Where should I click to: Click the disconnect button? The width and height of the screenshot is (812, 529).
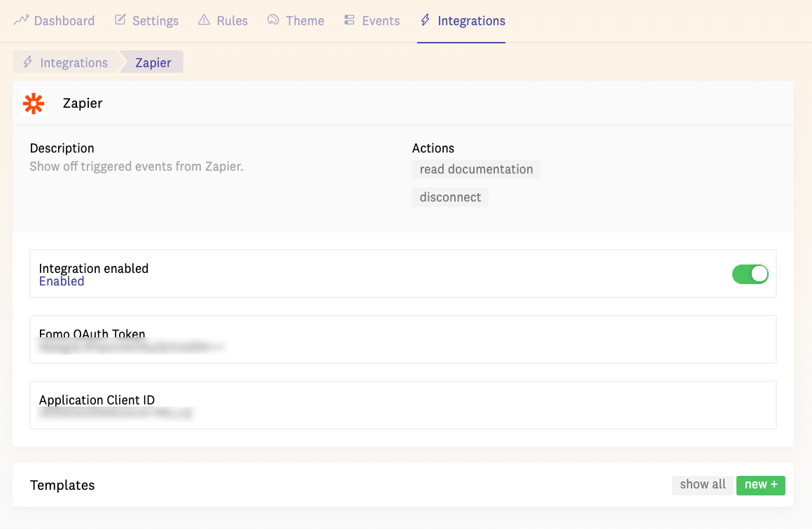(450, 197)
